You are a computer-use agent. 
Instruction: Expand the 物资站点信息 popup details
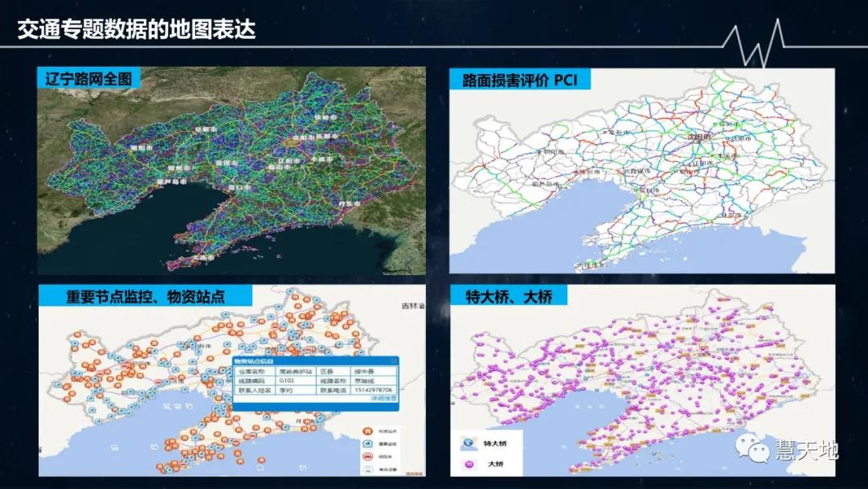click(x=383, y=397)
